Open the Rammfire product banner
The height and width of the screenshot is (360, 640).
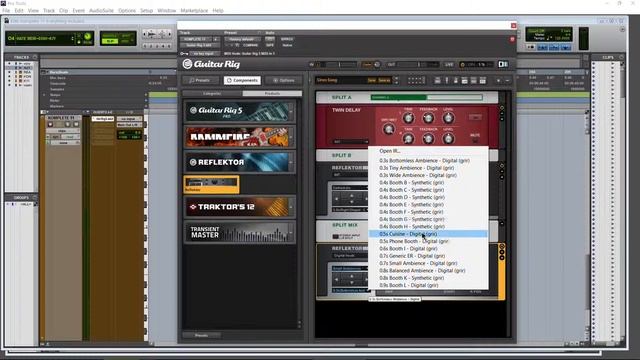point(240,137)
